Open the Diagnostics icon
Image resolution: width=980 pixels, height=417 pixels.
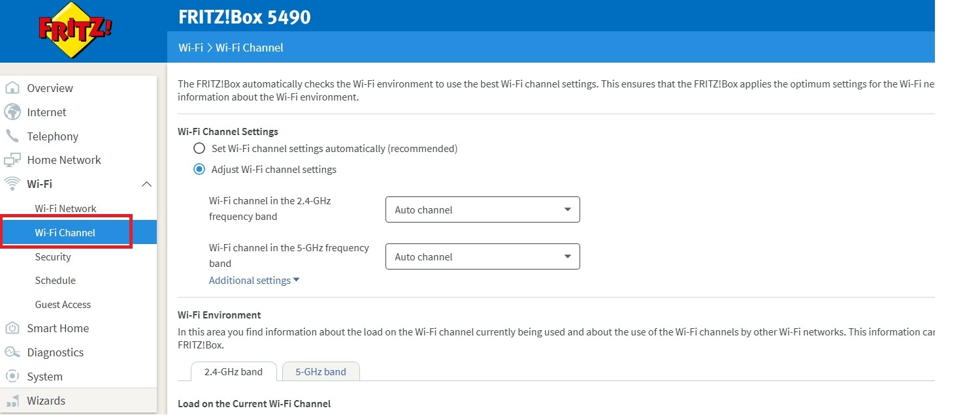tap(12, 352)
